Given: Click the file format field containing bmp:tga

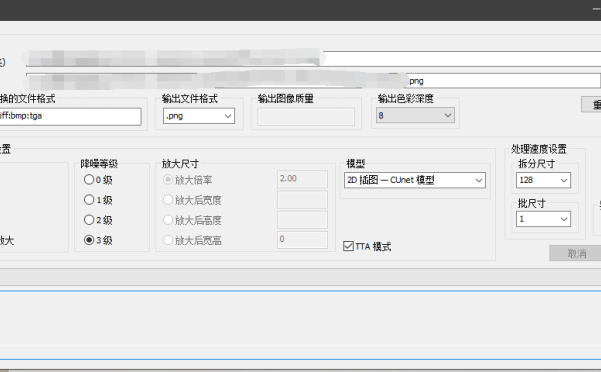Looking at the screenshot, I should pos(70,116).
